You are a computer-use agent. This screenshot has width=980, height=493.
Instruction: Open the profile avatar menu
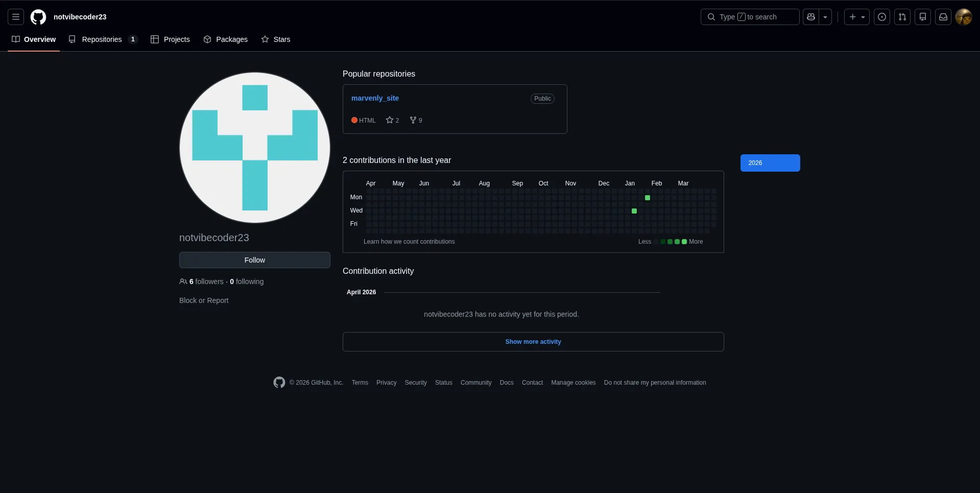pyautogui.click(x=964, y=17)
